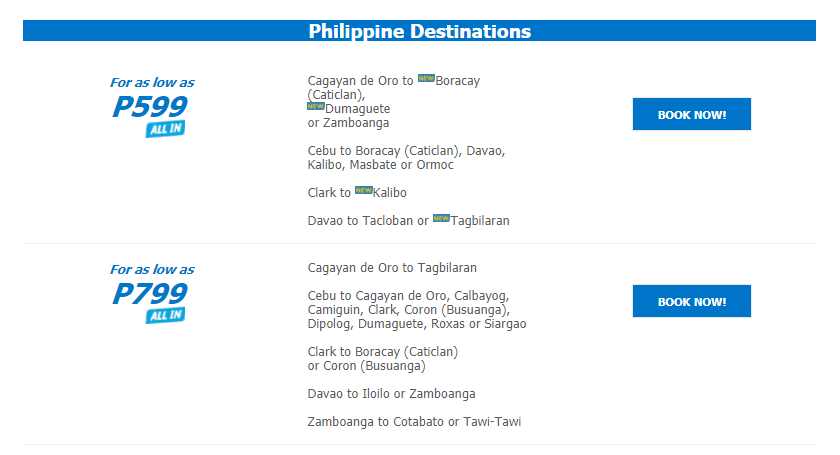
Task: Click the ALL IN badge under P799
Action: (166, 315)
